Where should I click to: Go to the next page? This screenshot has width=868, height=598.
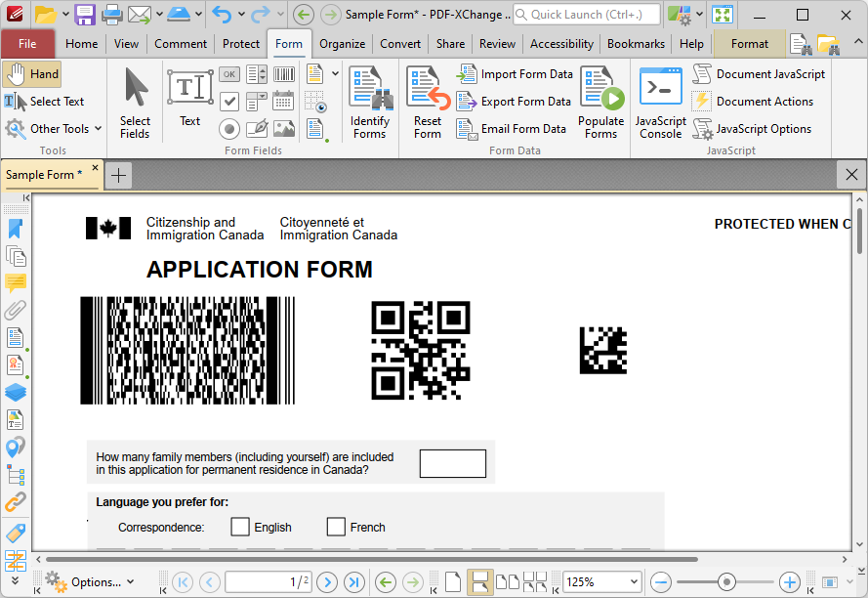(327, 582)
